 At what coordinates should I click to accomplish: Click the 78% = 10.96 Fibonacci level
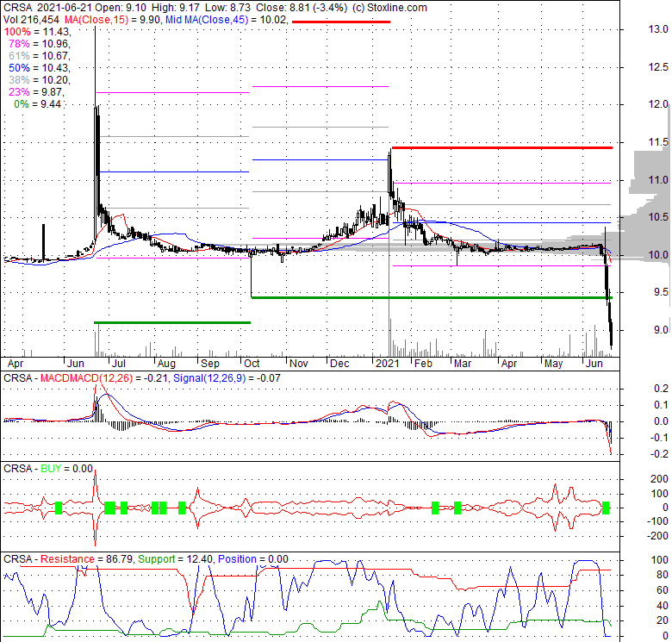(39, 44)
